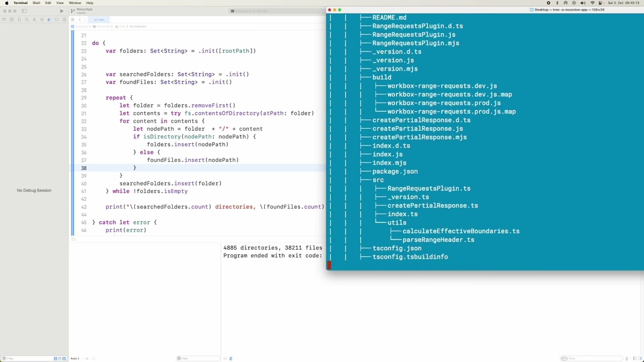Viewport: 644px width, 362px height.
Task: Toggle the console pane button
Action: tap(640, 358)
